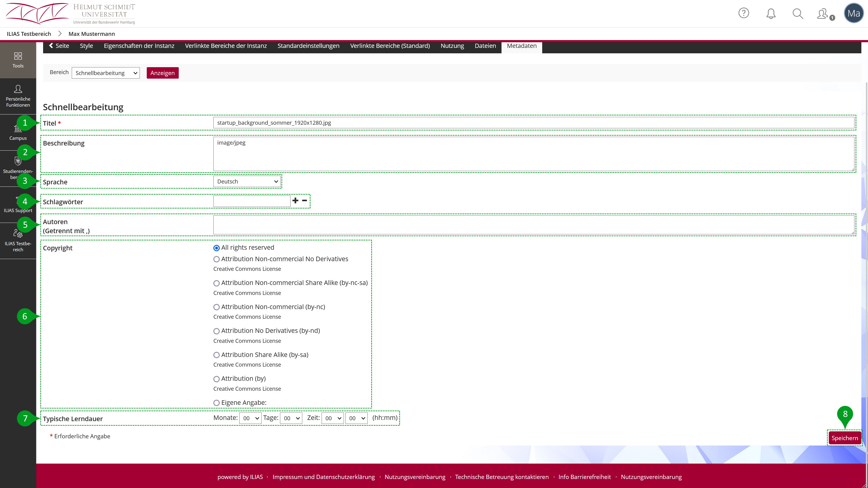Open Impressum und Datenschutzerklärung footer link
Viewport: 868px width, 488px height.
tap(323, 477)
